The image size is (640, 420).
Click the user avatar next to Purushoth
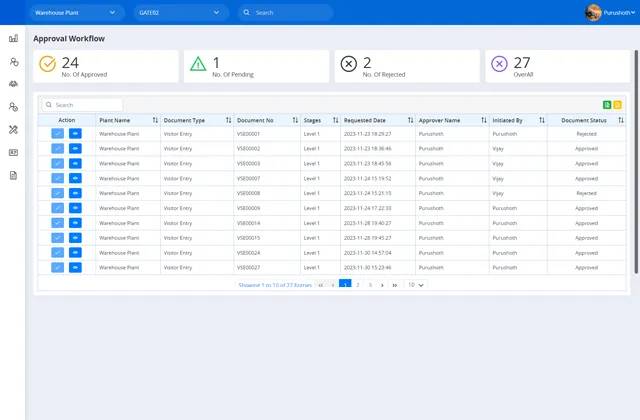pos(593,12)
